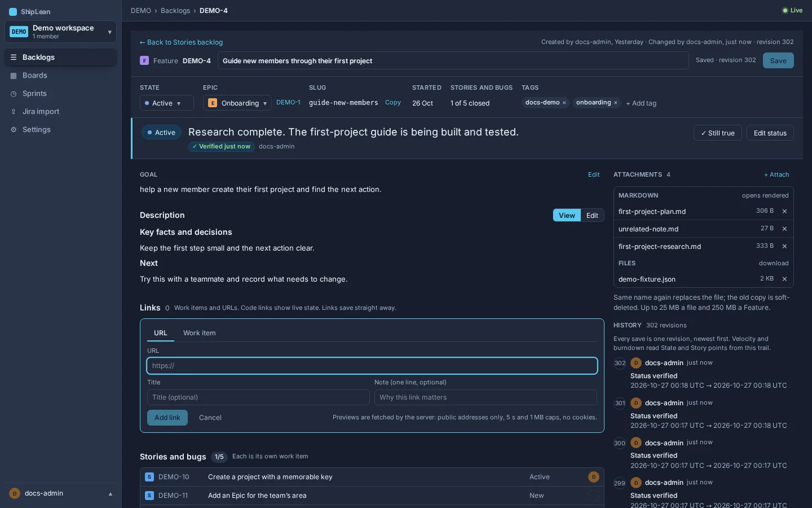
Task: Remove the onboarding tag
Action: tap(615, 103)
